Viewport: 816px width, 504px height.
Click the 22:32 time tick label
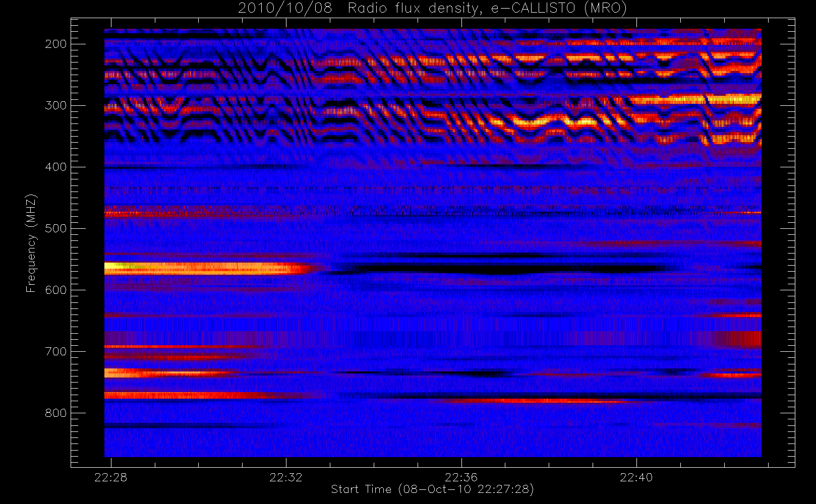click(x=286, y=477)
